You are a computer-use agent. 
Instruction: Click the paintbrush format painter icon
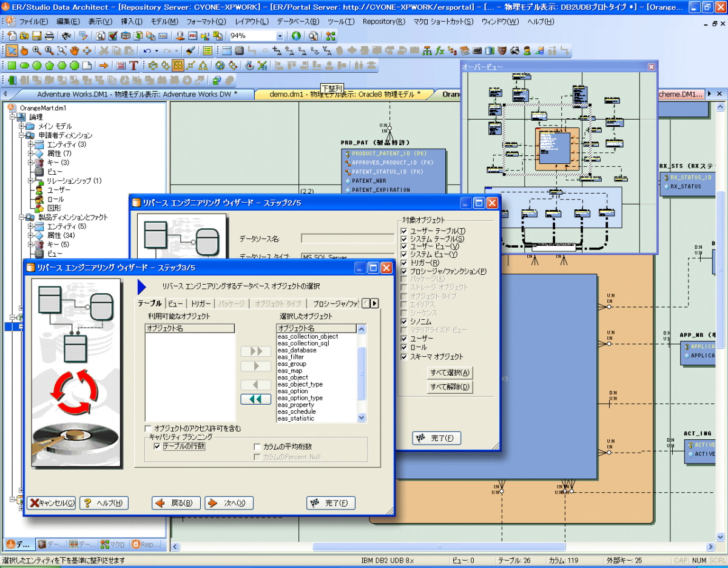pyautogui.click(x=190, y=50)
